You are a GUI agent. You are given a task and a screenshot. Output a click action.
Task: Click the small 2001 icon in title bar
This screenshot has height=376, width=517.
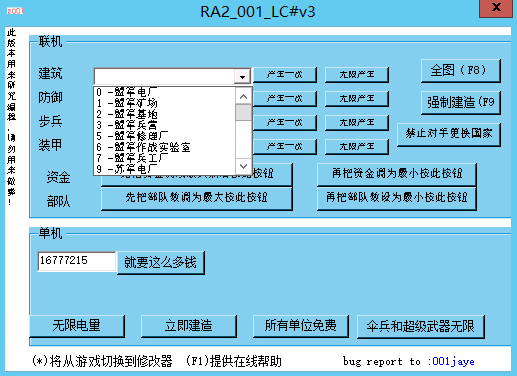(15, 11)
